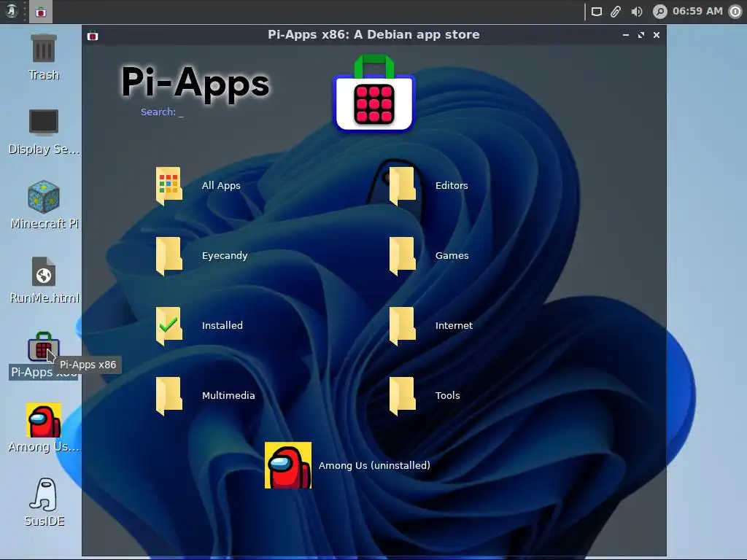Viewport: 747px width, 560px height.
Task: Click the Pi-Apps icon in title bar
Action: point(93,35)
